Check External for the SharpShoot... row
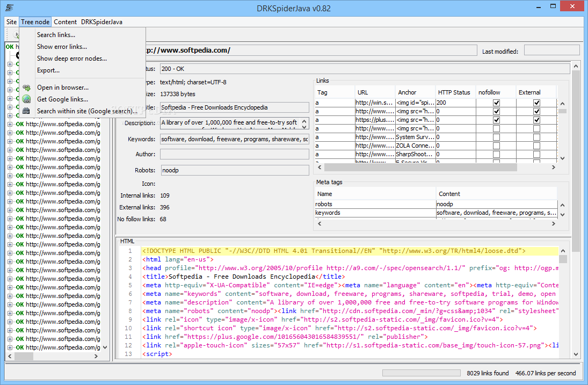Image resolution: width=588 pixels, height=385 pixels. pos(536,155)
